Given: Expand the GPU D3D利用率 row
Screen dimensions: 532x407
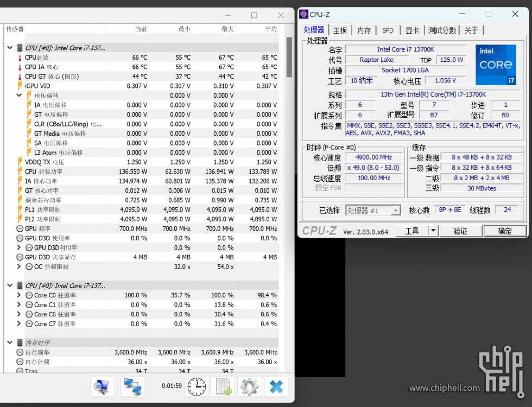Looking at the screenshot, I should (x=19, y=247).
